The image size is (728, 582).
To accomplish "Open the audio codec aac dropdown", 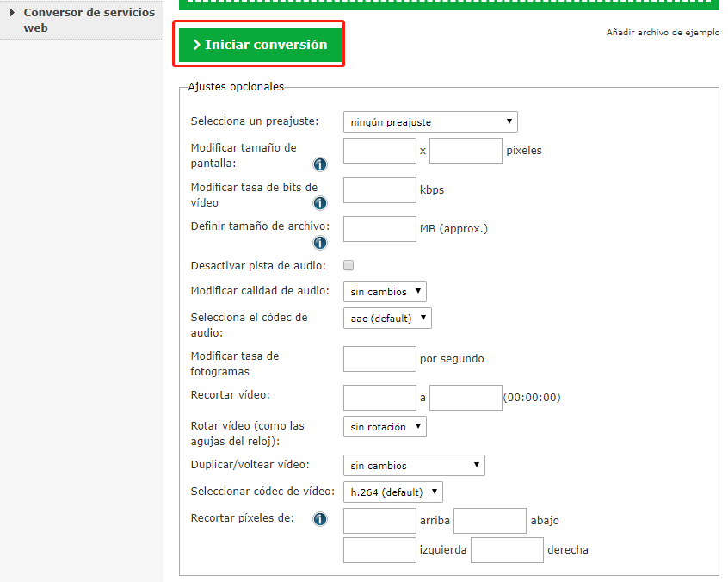I will (x=387, y=319).
